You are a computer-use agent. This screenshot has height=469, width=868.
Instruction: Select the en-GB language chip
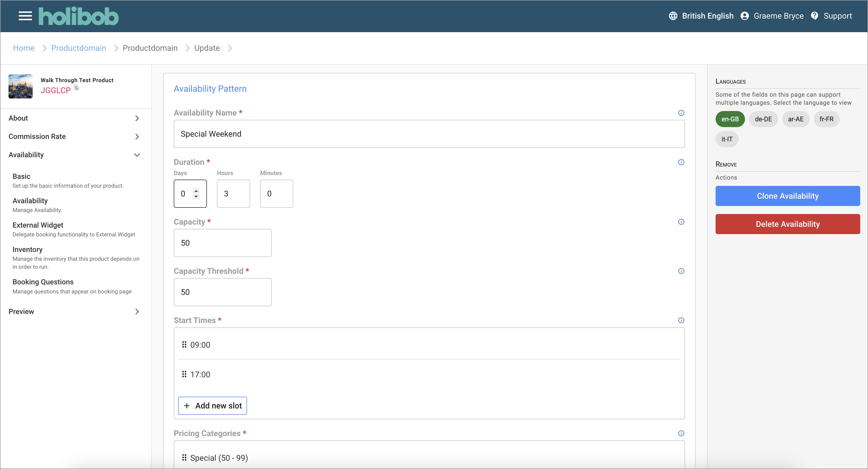tap(730, 119)
